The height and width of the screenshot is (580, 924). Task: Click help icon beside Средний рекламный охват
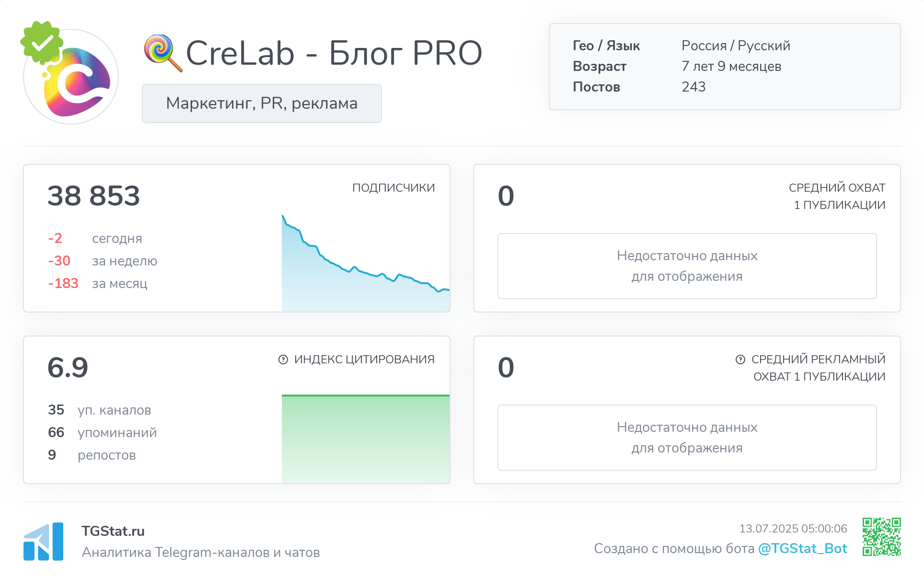tap(740, 360)
